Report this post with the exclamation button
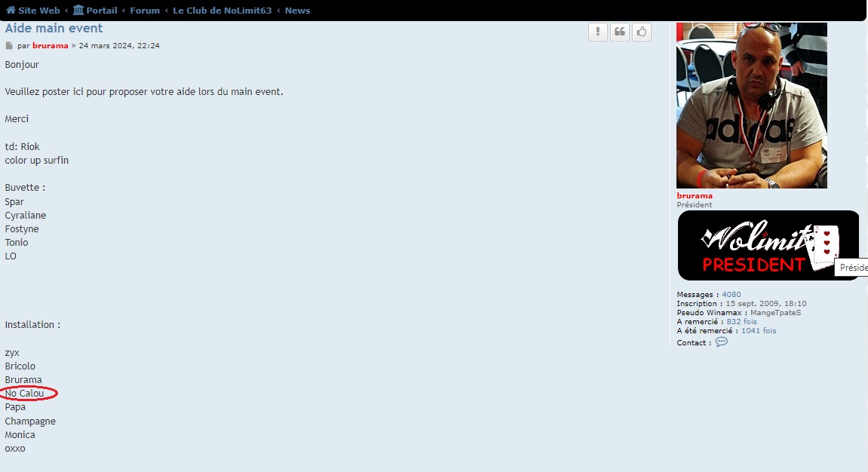868x472 pixels. [x=598, y=32]
